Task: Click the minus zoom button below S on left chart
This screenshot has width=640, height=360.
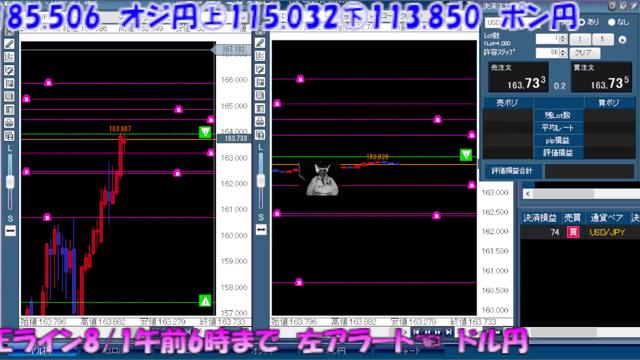Action: [10, 231]
